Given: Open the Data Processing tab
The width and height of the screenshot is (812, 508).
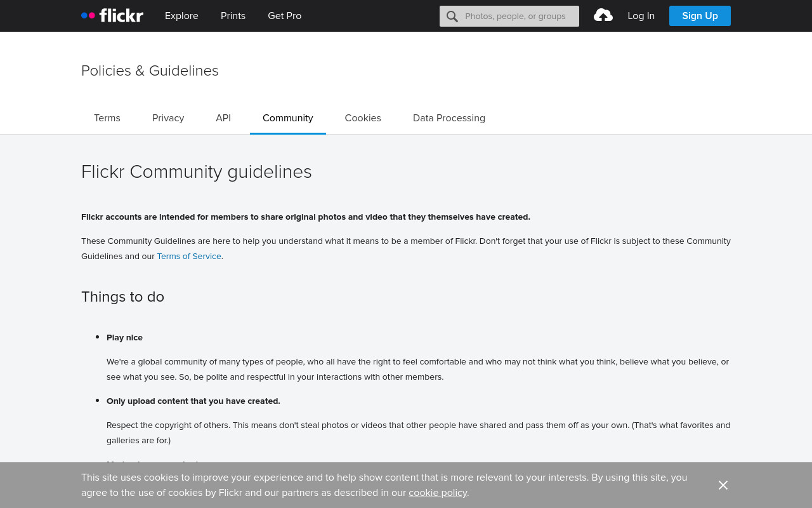Looking at the screenshot, I should tap(449, 118).
